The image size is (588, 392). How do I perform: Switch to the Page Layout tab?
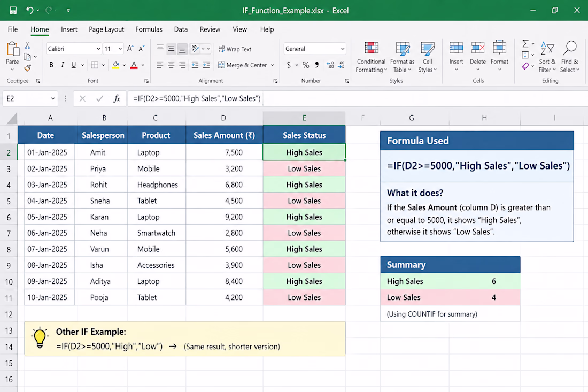pyautogui.click(x=106, y=29)
